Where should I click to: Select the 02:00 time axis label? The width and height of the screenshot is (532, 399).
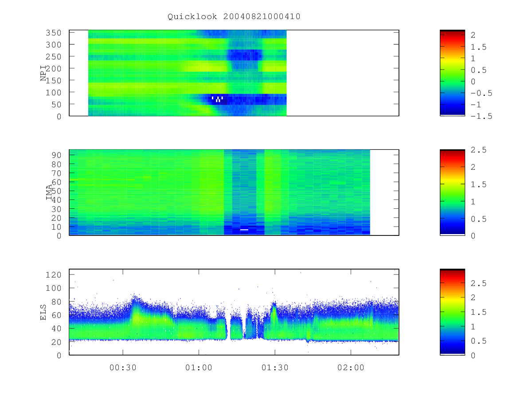coord(351,368)
